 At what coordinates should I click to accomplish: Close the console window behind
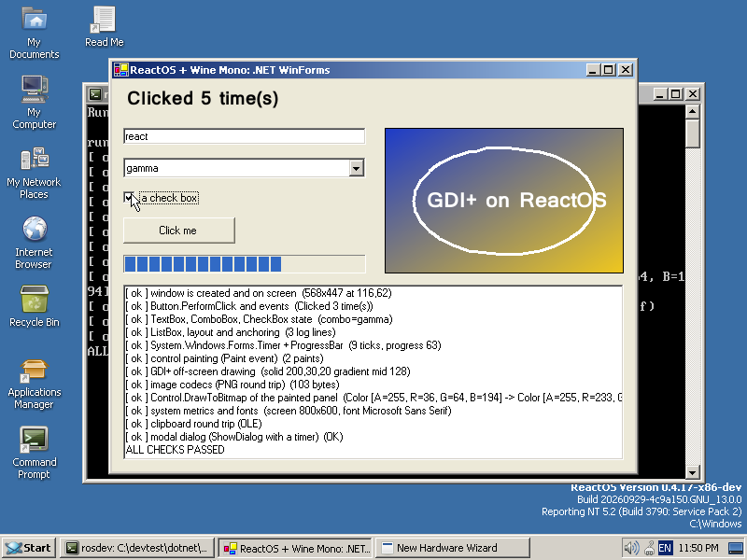coord(693,94)
